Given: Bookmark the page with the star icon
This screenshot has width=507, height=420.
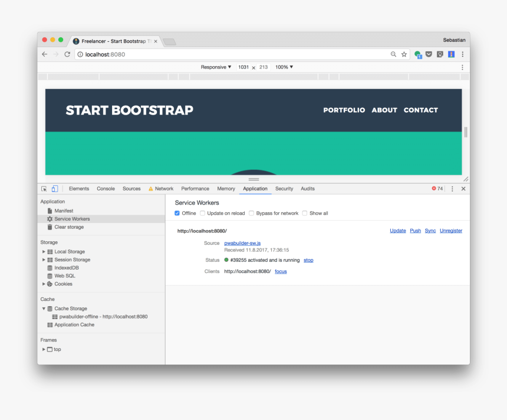Looking at the screenshot, I should [x=404, y=54].
